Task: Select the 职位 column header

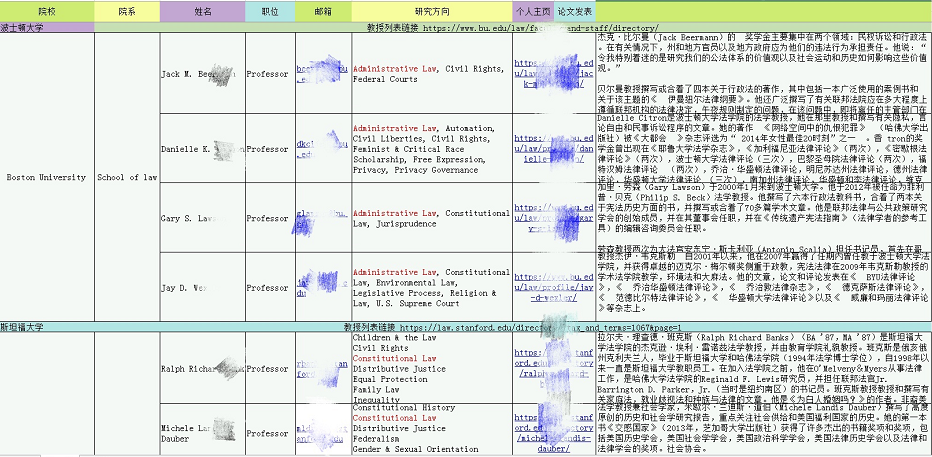Action: tap(270, 11)
